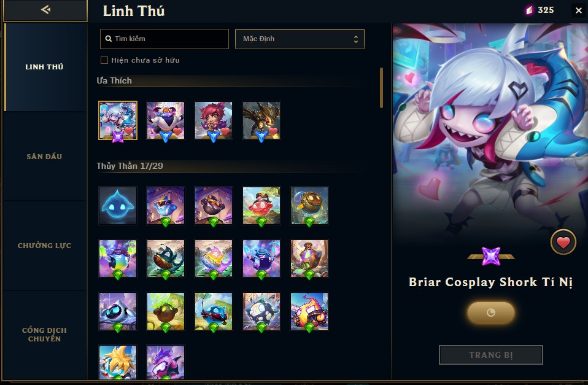The height and width of the screenshot is (385, 588).
Task: Click the back arrow icon
Action: point(45,9)
